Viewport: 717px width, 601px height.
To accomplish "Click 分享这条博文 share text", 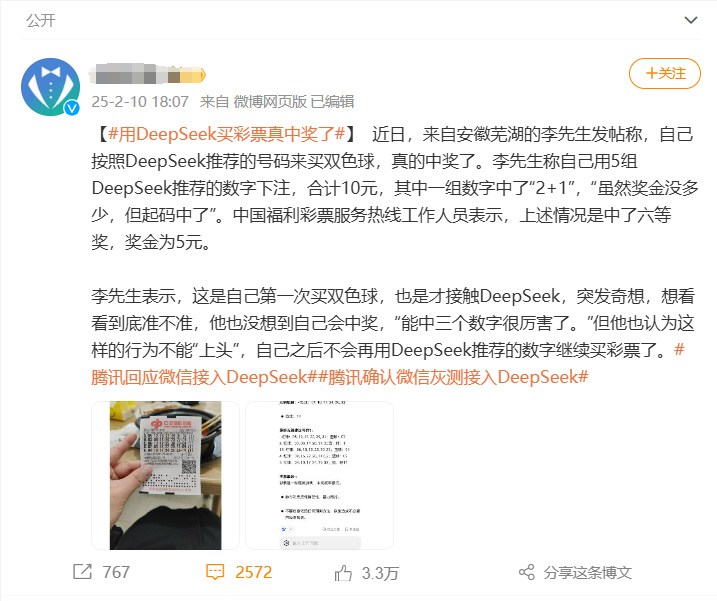I will click(588, 573).
